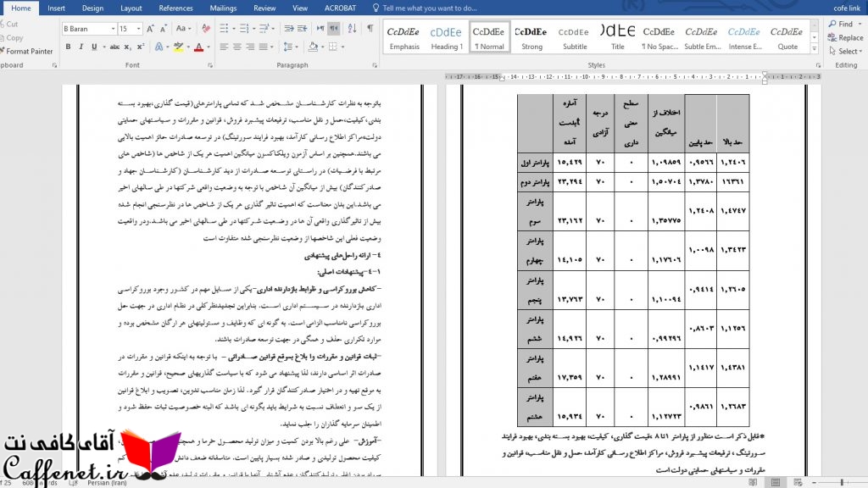Align text right

click(x=250, y=47)
